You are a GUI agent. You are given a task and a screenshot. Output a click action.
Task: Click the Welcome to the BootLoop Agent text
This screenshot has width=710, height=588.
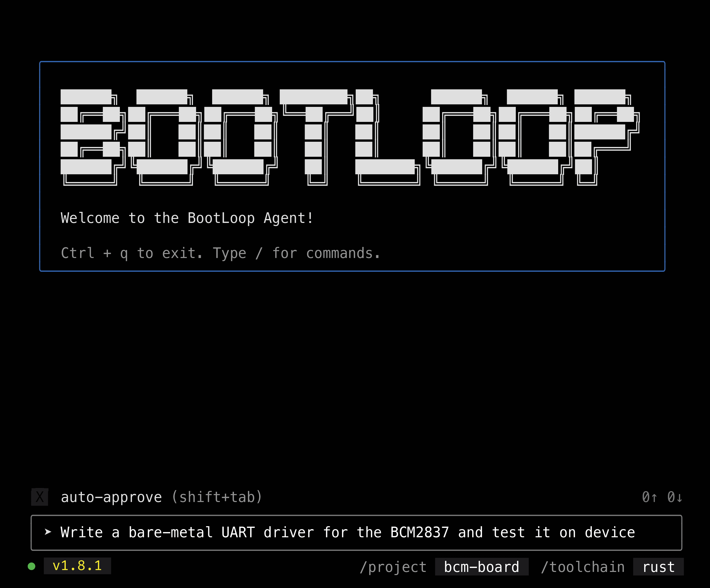coord(187,218)
